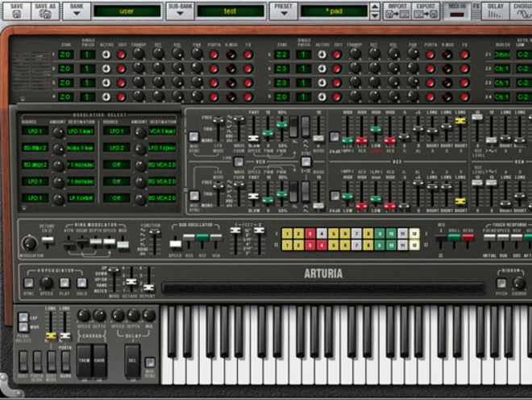Click the ring modulator Function waveform slider
Viewport: 532px width, 400px height.
click(155, 232)
